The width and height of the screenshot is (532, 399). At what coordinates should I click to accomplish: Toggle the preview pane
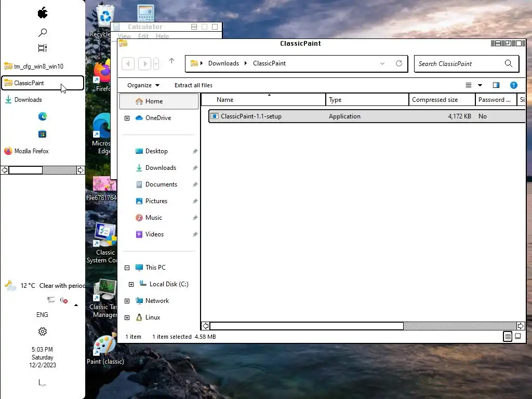coord(496,85)
